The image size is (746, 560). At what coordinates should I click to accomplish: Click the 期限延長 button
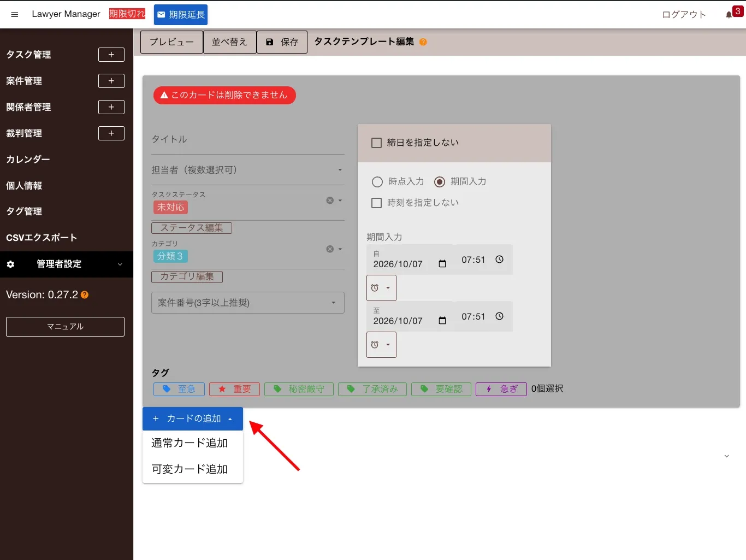[x=181, y=15]
